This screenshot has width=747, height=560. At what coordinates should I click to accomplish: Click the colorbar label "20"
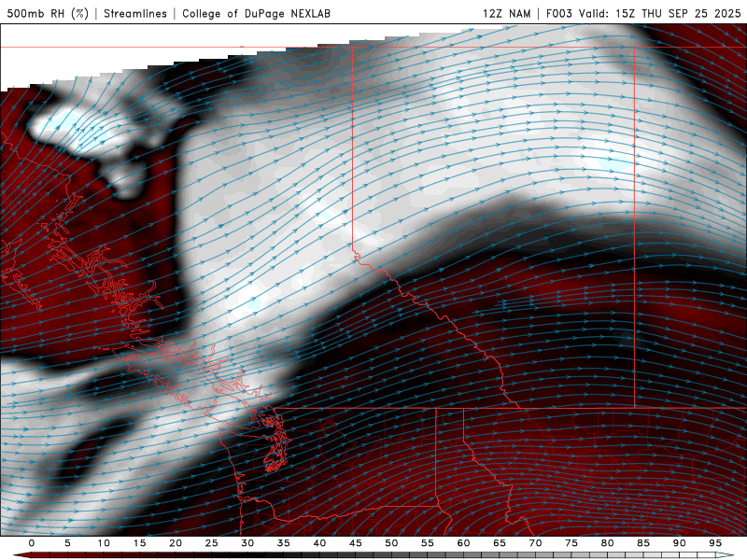click(176, 543)
